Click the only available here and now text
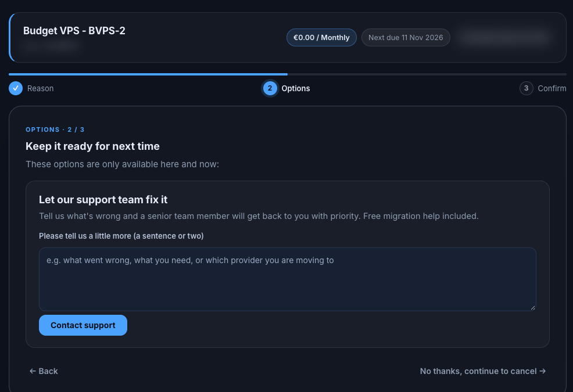Image resolution: width=573 pixels, height=392 pixels. (123, 164)
